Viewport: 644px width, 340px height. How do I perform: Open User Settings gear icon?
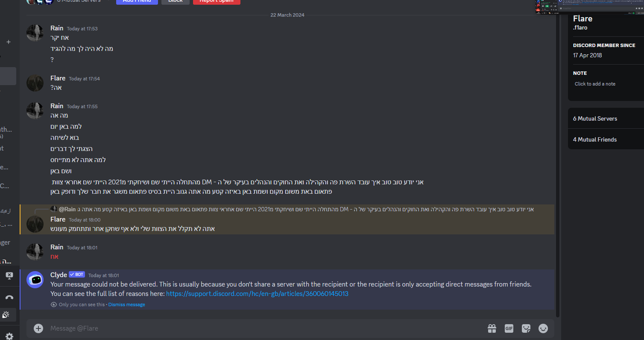click(x=9, y=336)
